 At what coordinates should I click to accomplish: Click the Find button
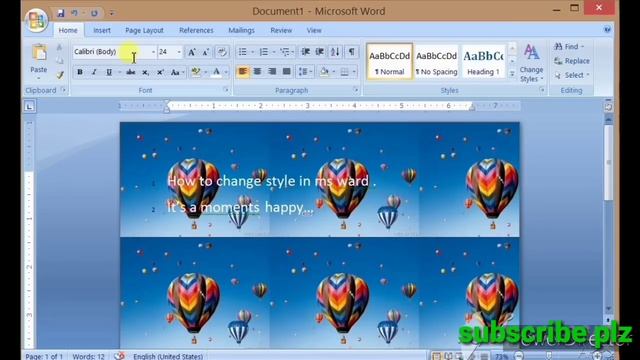(x=569, y=47)
